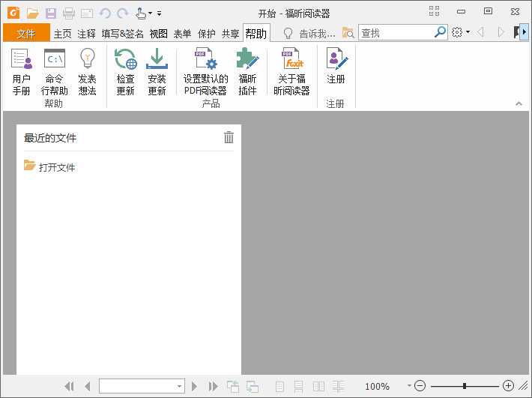532x398 pixels.
Task: Click the redo arrow icon
Action: [122, 13]
